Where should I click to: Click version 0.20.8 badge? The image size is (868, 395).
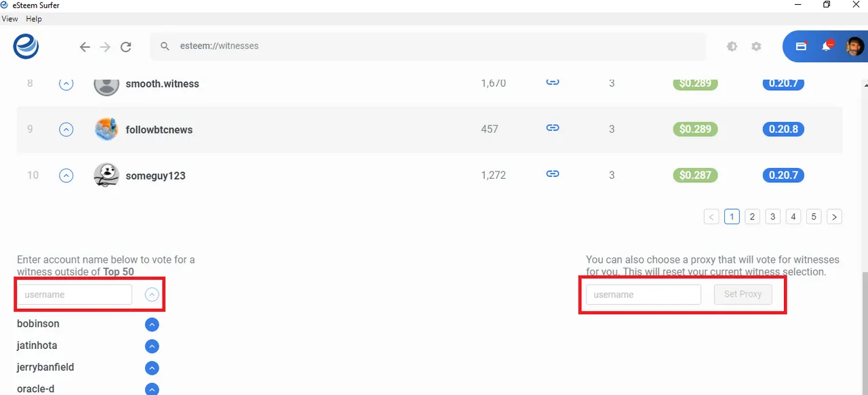[x=783, y=129]
